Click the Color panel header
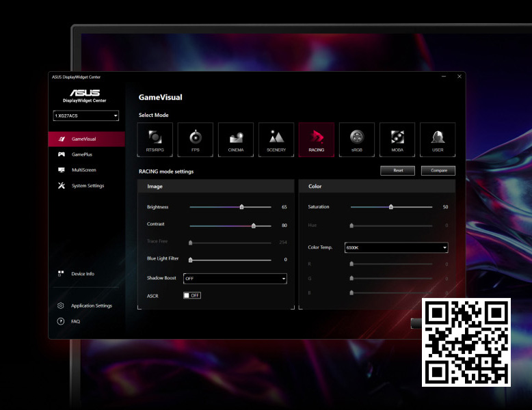The image size is (532, 410). point(377,186)
